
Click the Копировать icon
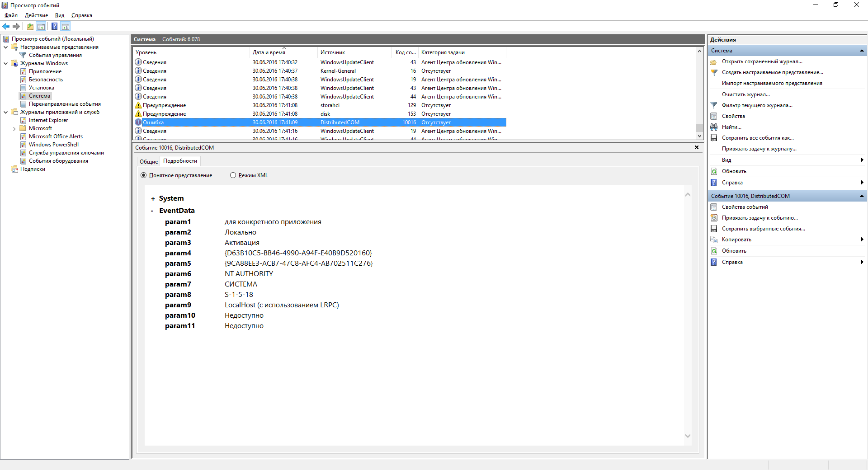click(x=714, y=240)
